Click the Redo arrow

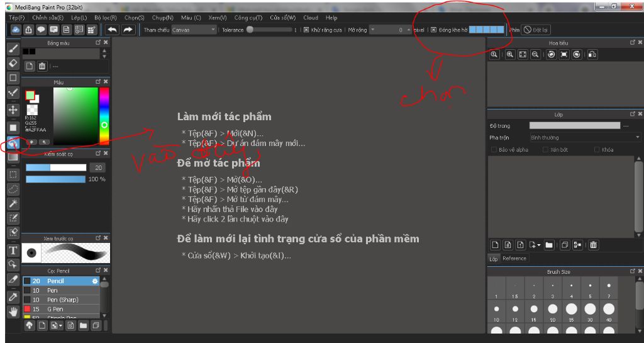point(128,30)
